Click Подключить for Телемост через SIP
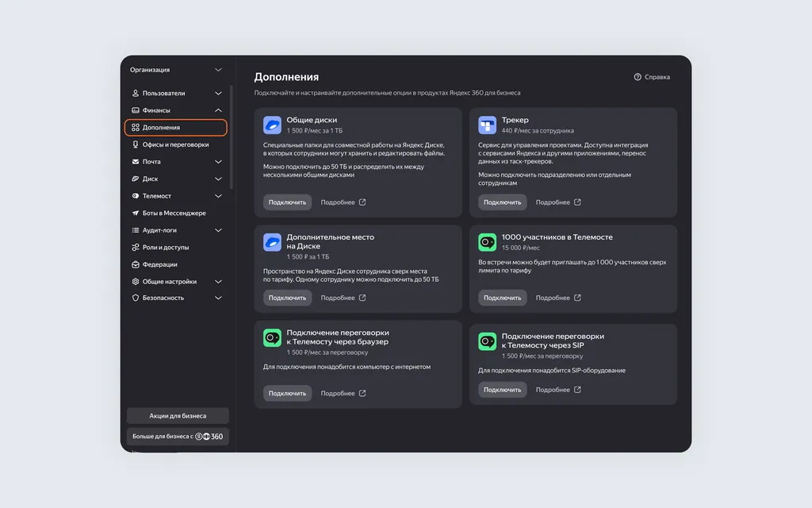The height and width of the screenshot is (508, 812). [502, 389]
